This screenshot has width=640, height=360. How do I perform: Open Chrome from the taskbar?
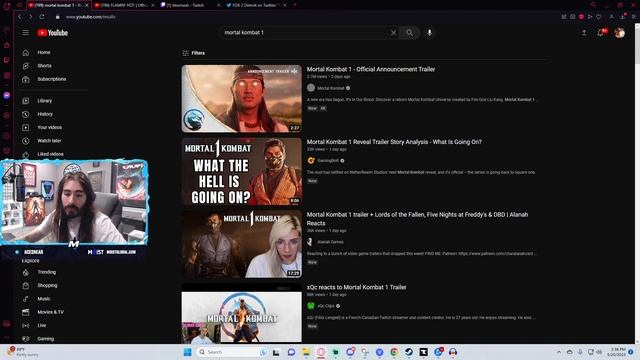tap(394, 352)
